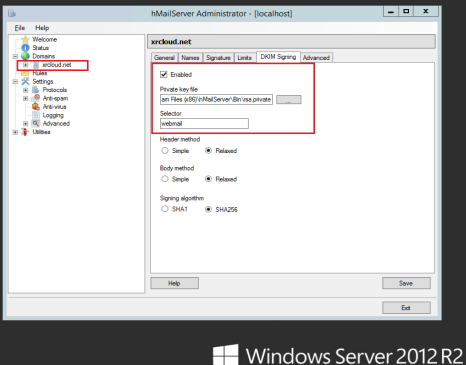Viewport: 466px width, 365px height.
Task: Select the DKIM Signing tab
Action: click(x=278, y=57)
